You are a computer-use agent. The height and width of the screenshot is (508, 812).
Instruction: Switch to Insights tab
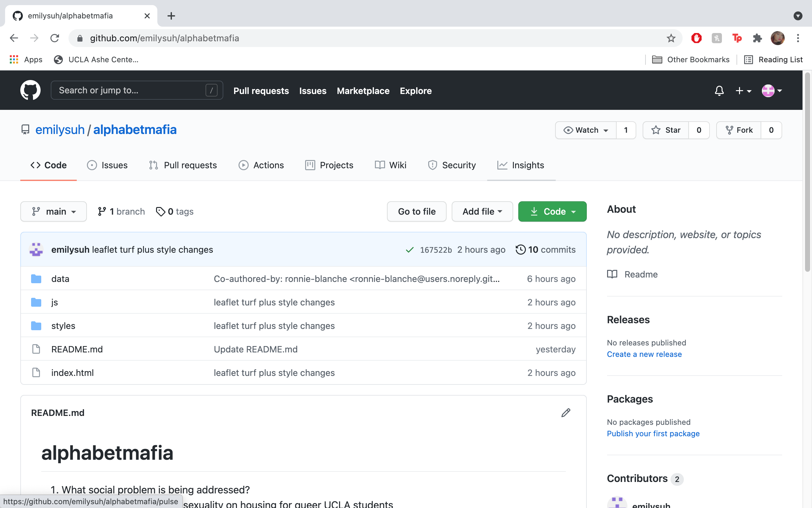coord(521,165)
